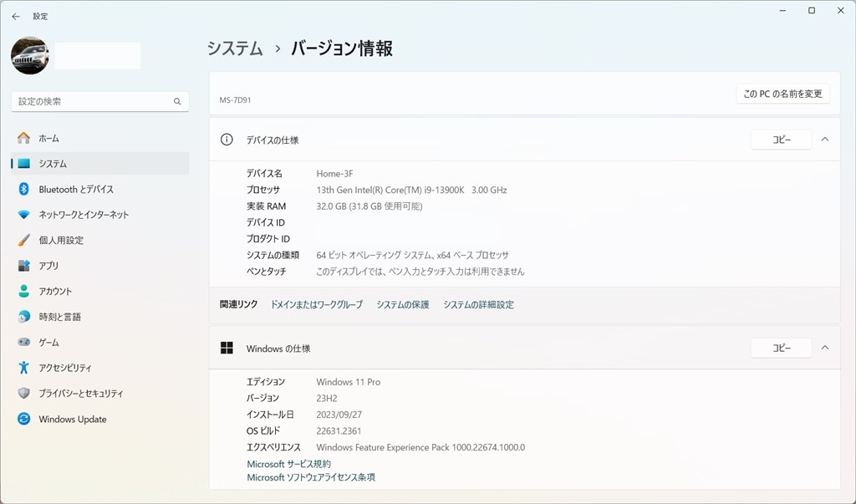Open ホーム in the sidebar

(100, 138)
